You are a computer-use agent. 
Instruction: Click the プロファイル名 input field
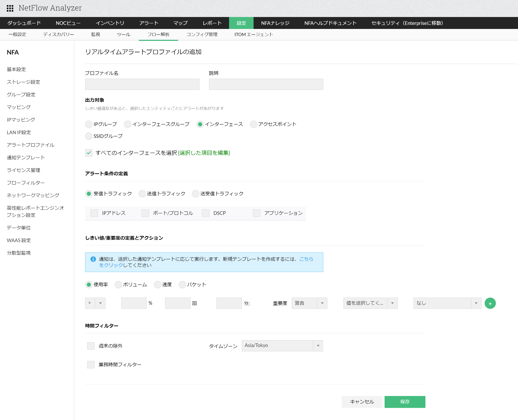click(x=142, y=84)
